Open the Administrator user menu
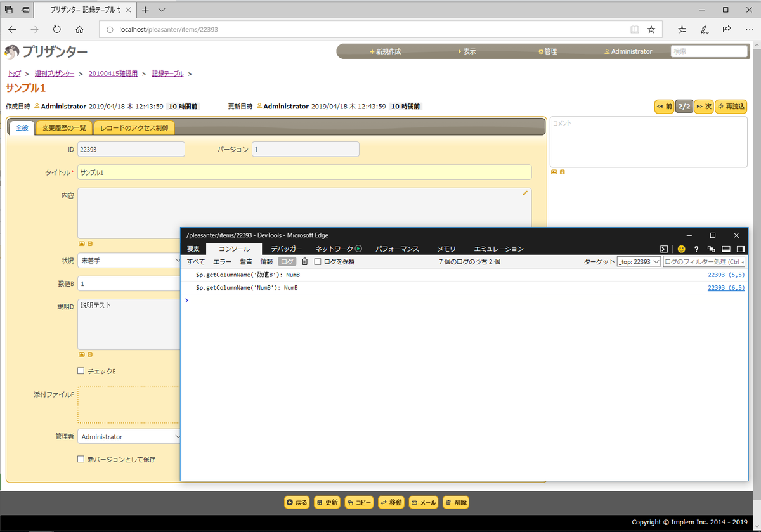This screenshot has width=761, height=532. point(628,51)
